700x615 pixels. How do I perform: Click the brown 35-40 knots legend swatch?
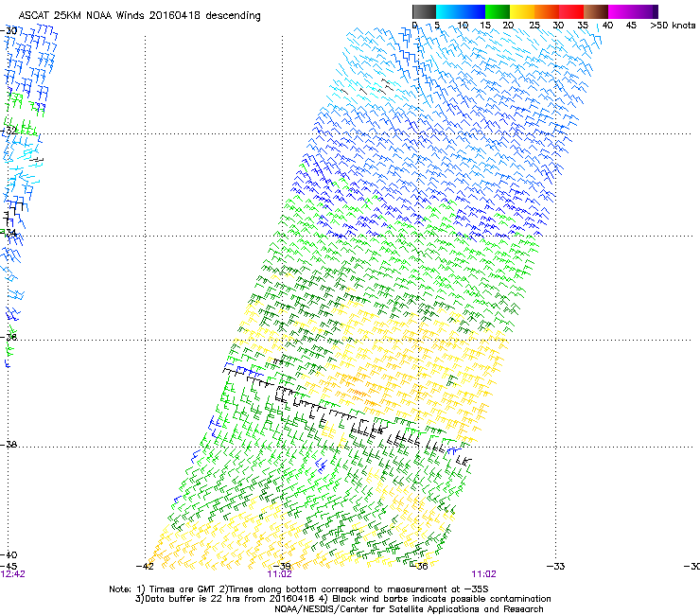coord(596,11)
